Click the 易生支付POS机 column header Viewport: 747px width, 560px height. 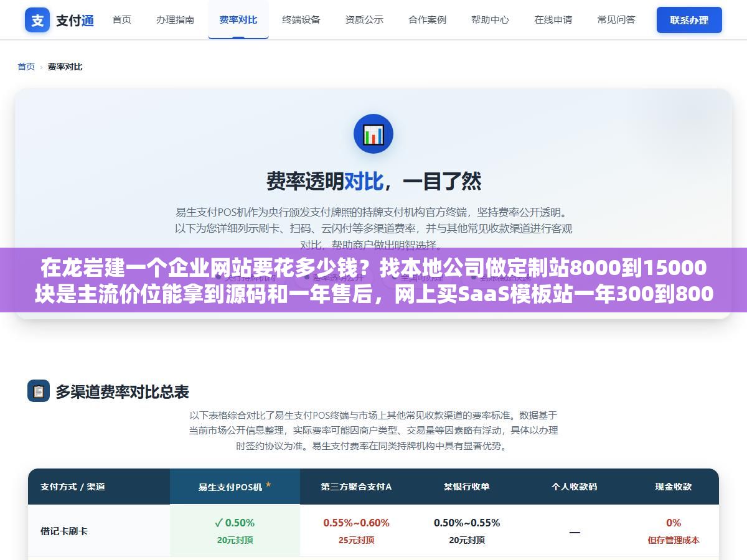[x=235, y=487]
